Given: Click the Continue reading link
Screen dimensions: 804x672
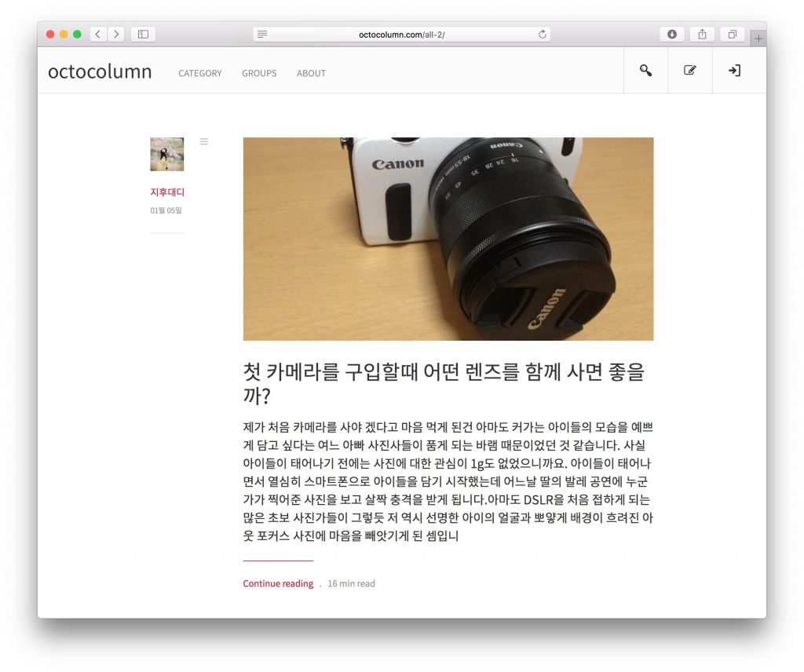Looking at the screenshot, I should tap(278, 583).
